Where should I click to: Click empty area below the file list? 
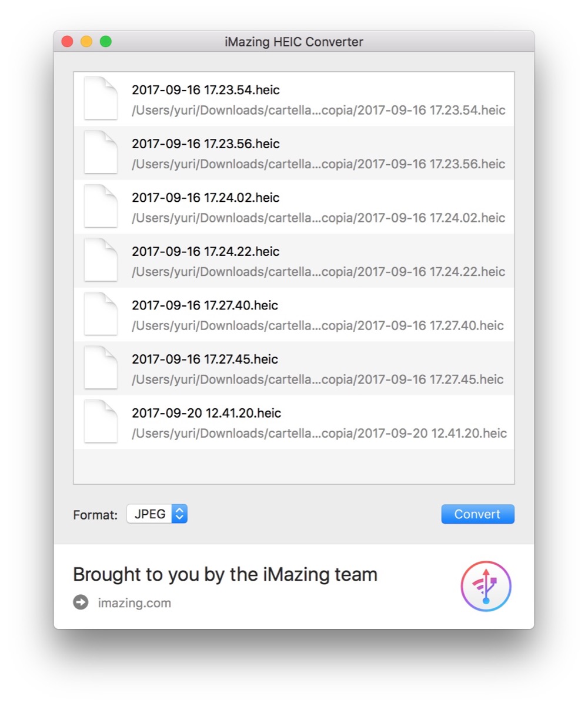[x=294, y=467]
